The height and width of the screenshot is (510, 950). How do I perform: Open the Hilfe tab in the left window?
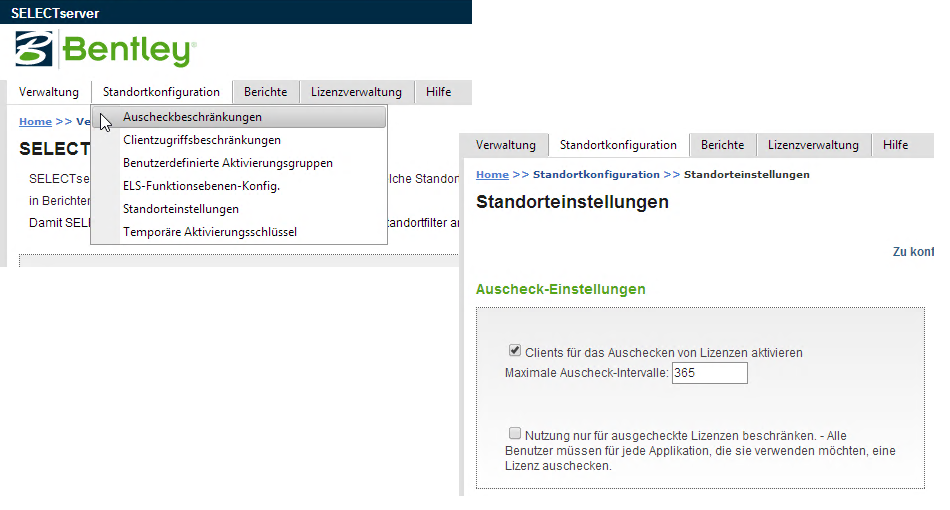[438, 92]
